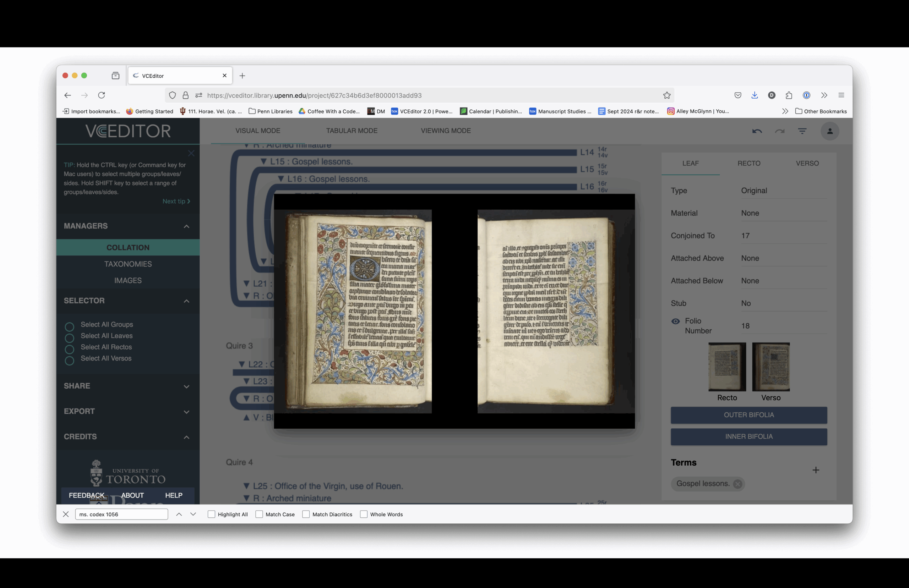Image resolution: width=909 pixels, height=588 pixels.
Task: Close the tip panel with X
Action: click(191, 153)
